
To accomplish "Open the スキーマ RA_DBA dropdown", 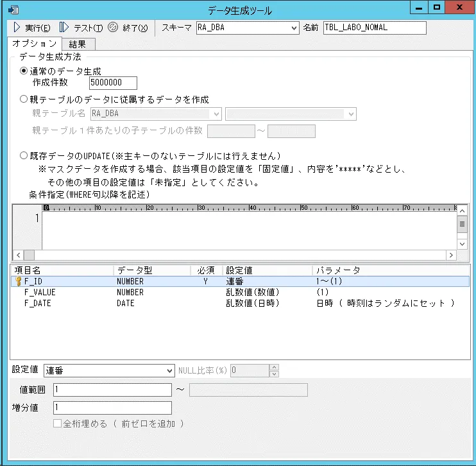I will (294, 28).
